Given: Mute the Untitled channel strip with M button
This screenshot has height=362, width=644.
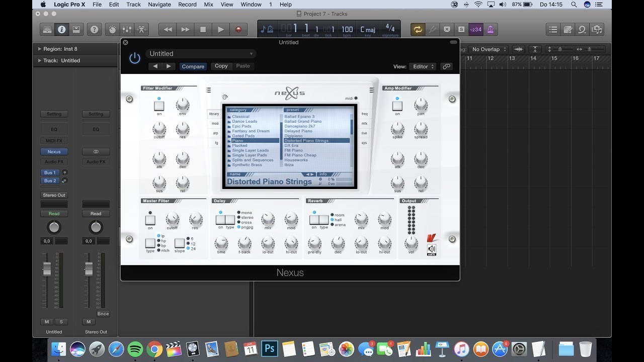Looking at the screenshot, I should click(x=47, y=322).
